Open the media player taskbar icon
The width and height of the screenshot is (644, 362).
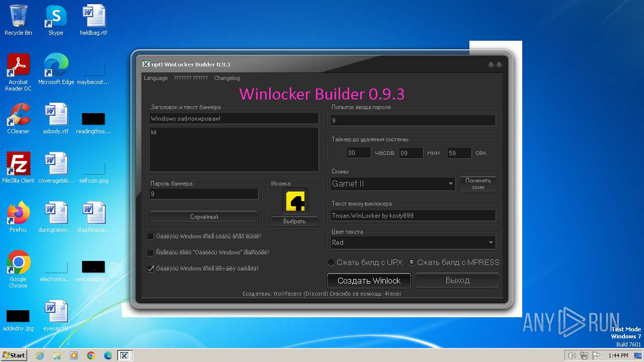point(74,355)
